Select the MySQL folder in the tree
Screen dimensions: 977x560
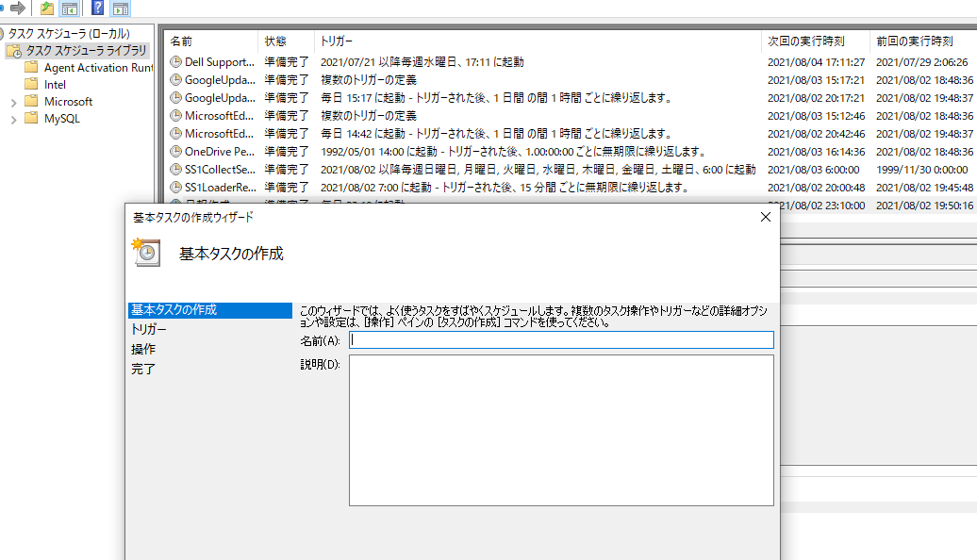point(61,119)
